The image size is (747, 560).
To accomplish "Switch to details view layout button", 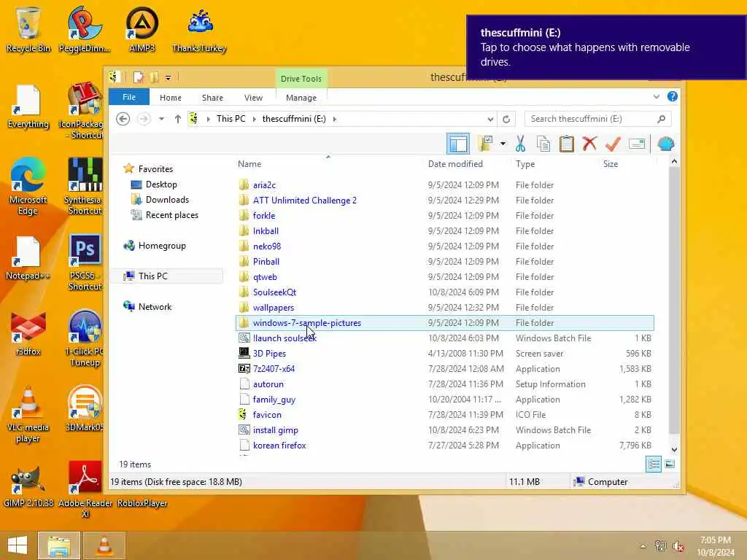I will pyautogui.click(x=653, y=464).
